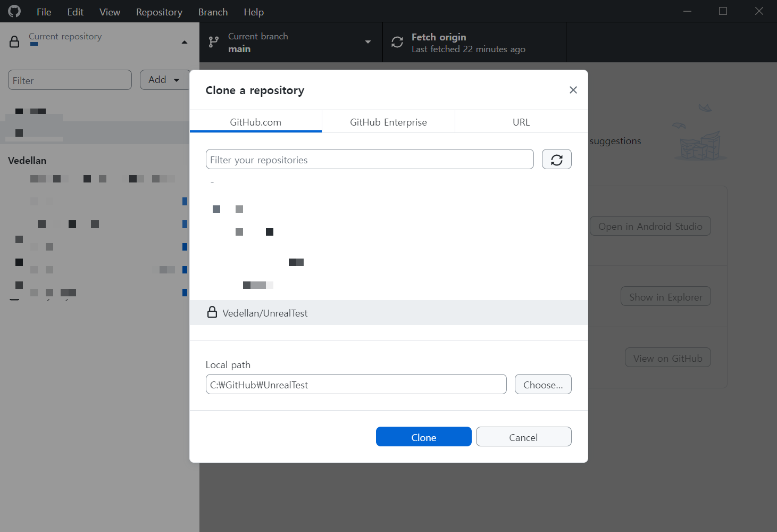Click the Choose... local path button

point(543,384)
